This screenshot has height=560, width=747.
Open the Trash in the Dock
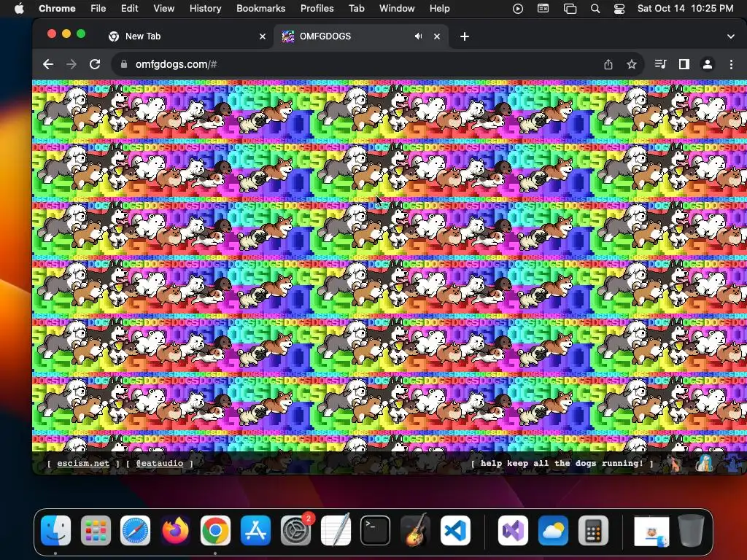point(692,530)
